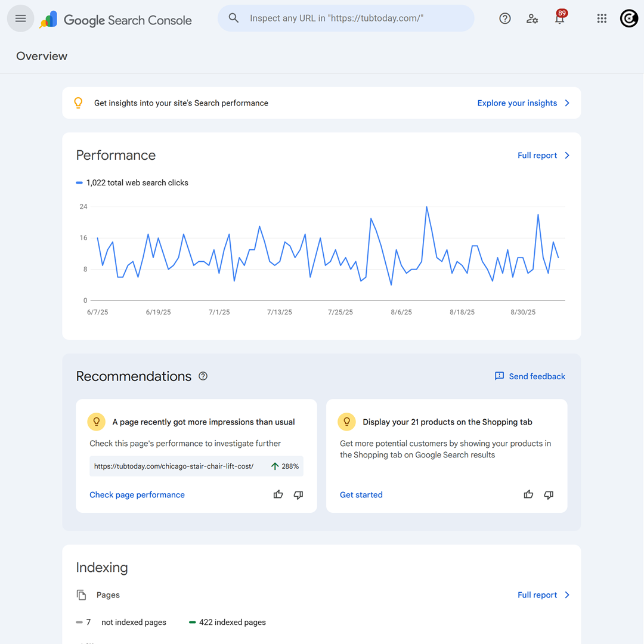The height and width of the screenshot is (644, 644).
Task: Thumbs up the impressions recommendation
Action: click(278, 494)
